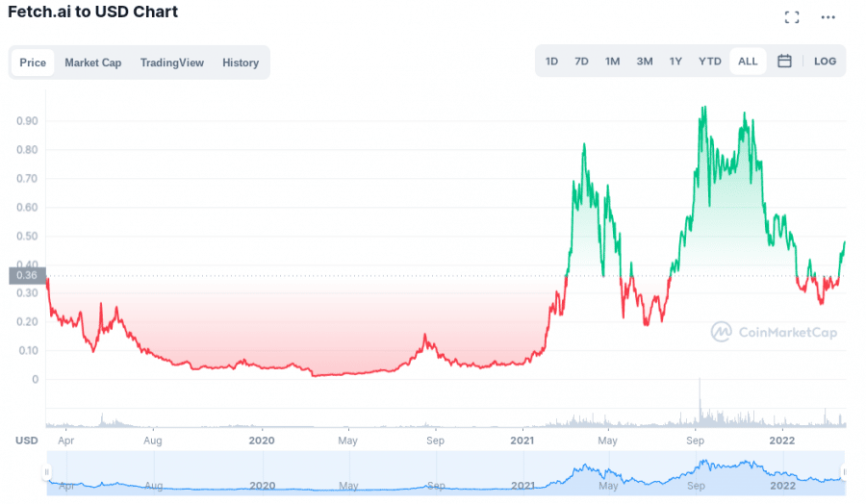
Task: Click the 2022 label on time axis
Action: pyautogui.click(x=782, y=441)
